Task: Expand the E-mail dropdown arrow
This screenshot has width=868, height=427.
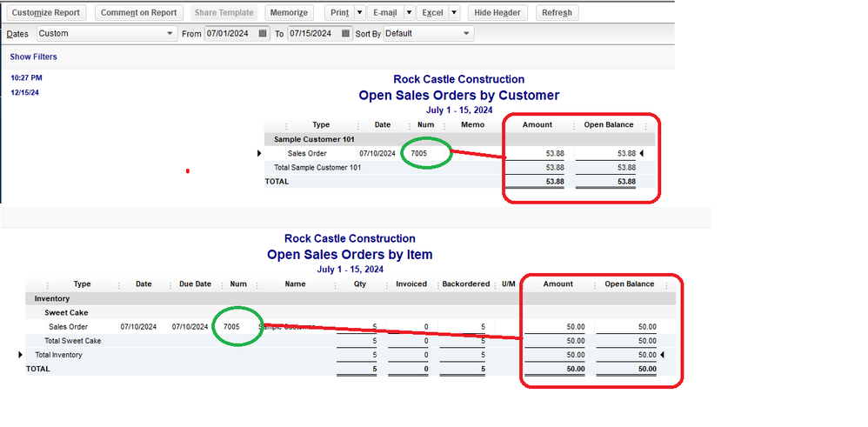Action: 409,13
